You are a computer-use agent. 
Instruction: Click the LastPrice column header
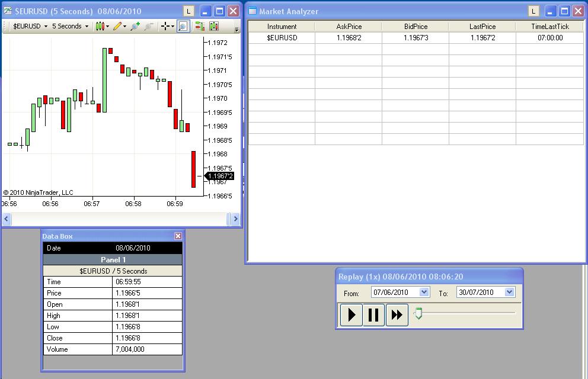click(x=482, y=27)
